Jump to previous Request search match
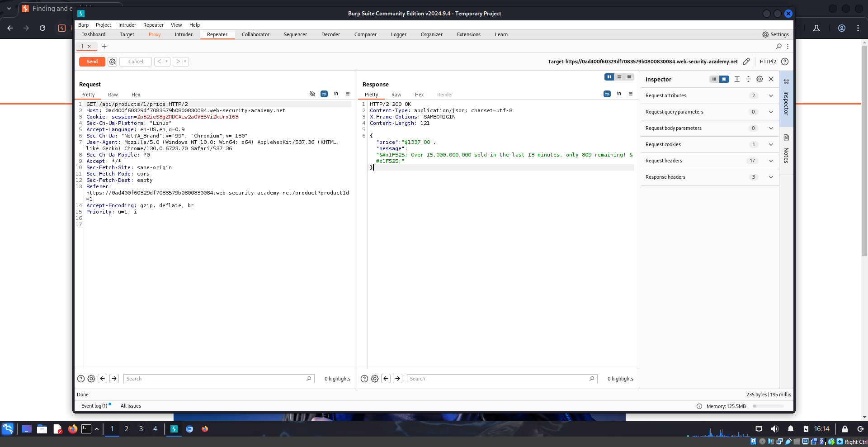868x447 pixels. click(x=103, y=379)
